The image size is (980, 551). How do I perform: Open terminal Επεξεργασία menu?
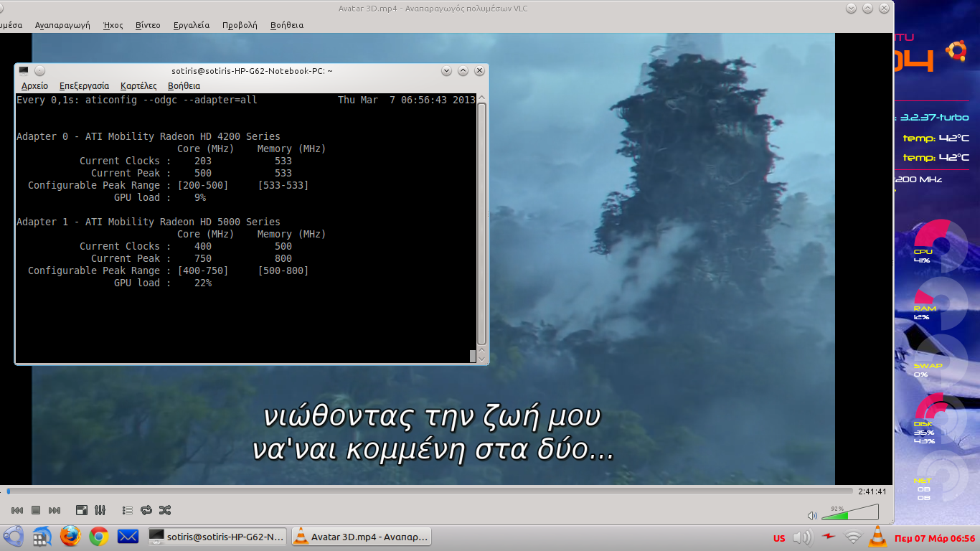click(x=84, y=85)
